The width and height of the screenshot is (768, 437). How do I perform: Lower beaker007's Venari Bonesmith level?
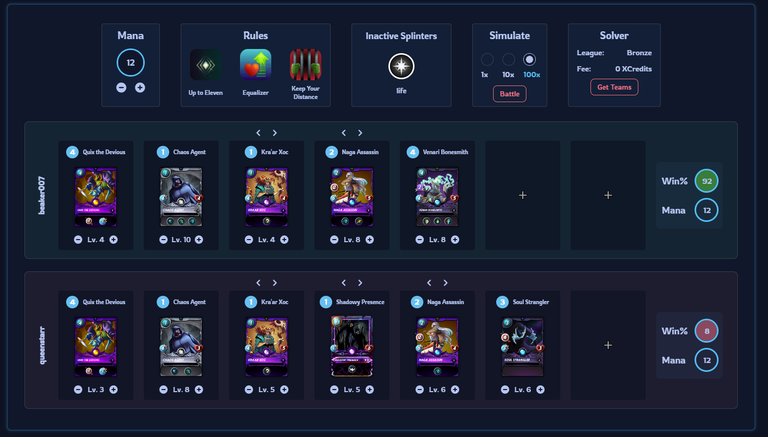click(x=420, y=240)
